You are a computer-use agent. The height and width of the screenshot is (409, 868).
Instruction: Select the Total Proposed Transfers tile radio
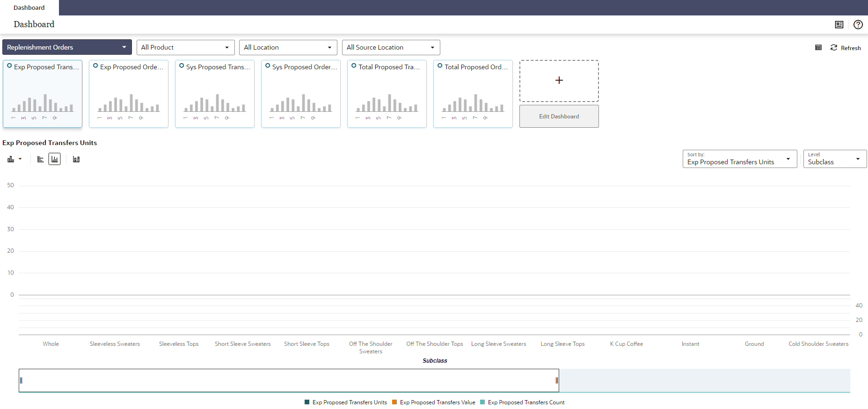[354, 66]
